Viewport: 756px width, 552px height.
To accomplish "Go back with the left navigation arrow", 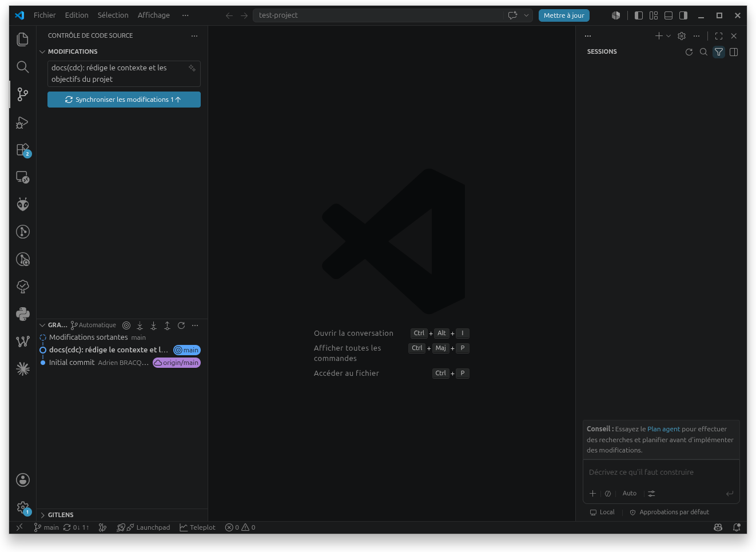I will 229,15.
